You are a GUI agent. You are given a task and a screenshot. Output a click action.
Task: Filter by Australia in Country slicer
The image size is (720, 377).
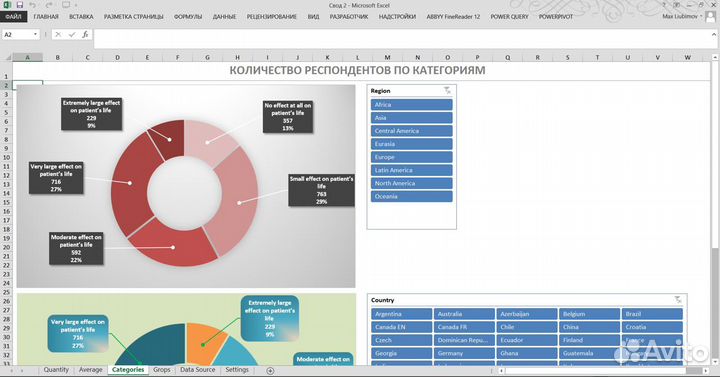pyautogui.click(x=464, y=314)
